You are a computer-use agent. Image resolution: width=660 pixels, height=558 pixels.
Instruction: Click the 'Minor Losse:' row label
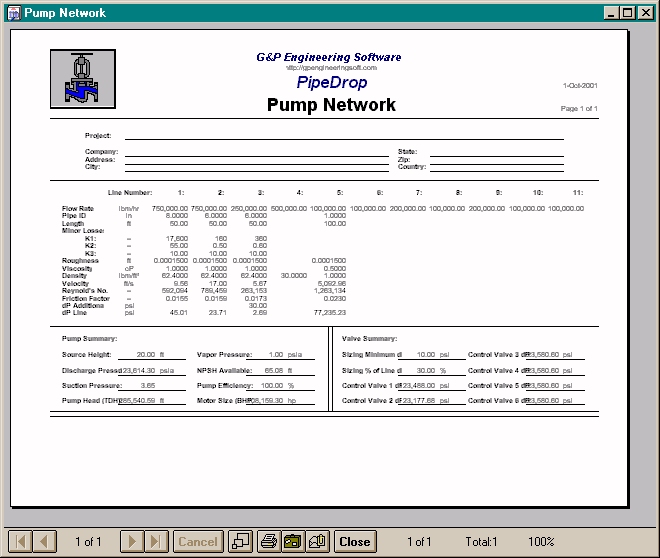(x=83, y=231)
